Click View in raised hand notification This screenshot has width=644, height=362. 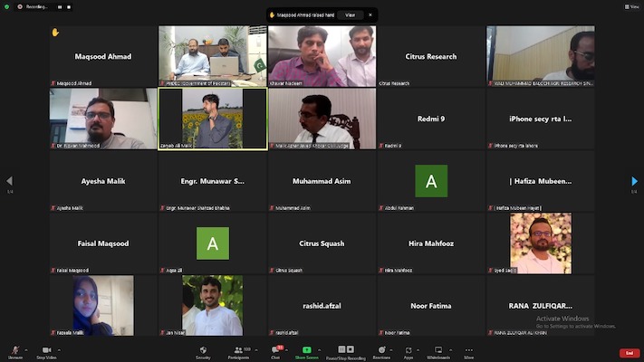point(350,15)
